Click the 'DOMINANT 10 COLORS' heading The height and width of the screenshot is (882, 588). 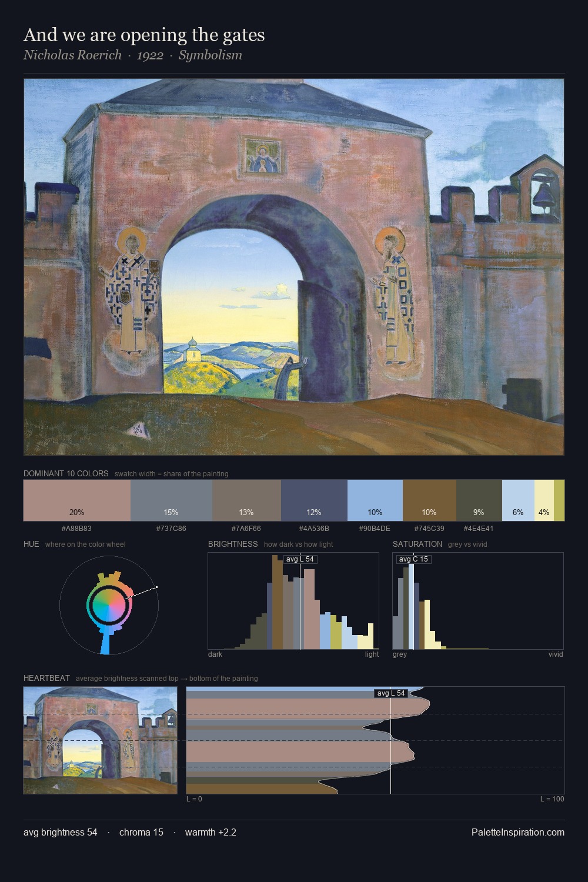coord(66,473)
